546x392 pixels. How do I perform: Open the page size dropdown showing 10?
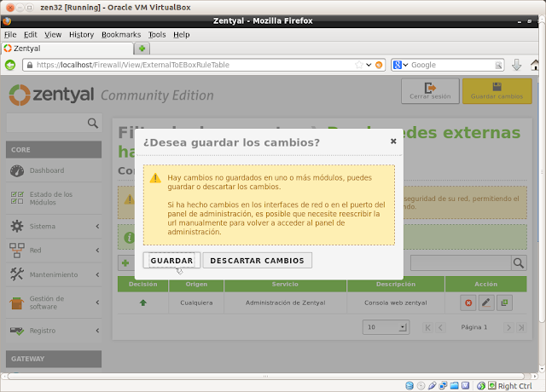386,327
